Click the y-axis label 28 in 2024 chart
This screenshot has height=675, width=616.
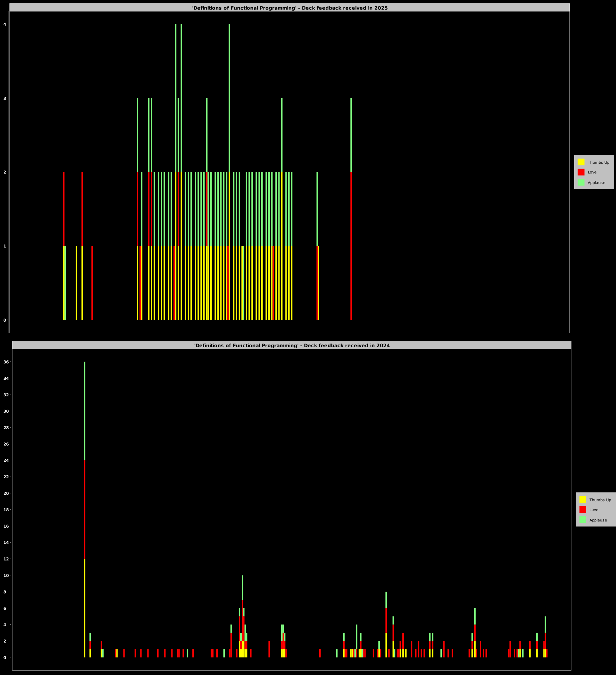coord(6,428)
